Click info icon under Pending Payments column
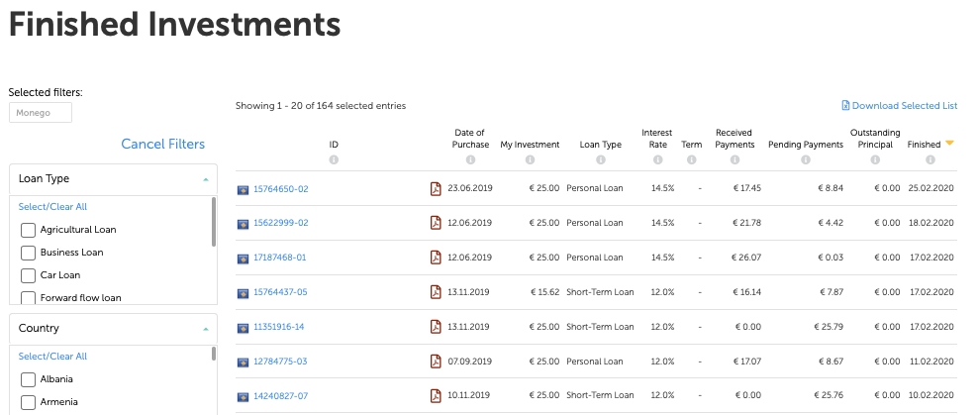 click(x=806, y=159)
